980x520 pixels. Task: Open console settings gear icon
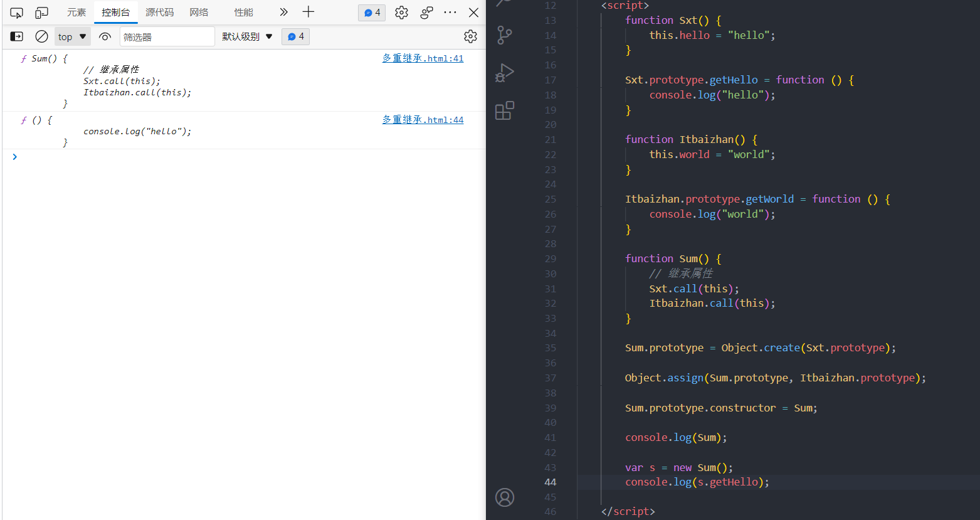[x=471, y=36]
